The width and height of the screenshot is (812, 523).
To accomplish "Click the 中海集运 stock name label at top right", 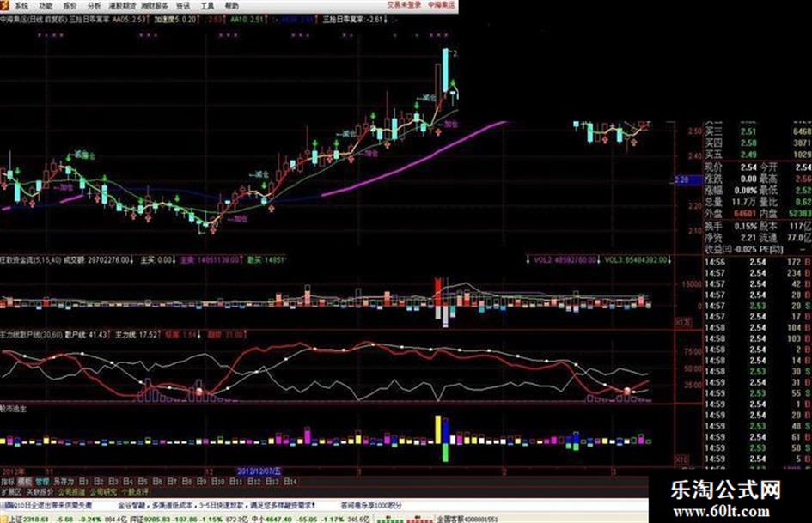I will coord(441,4).
